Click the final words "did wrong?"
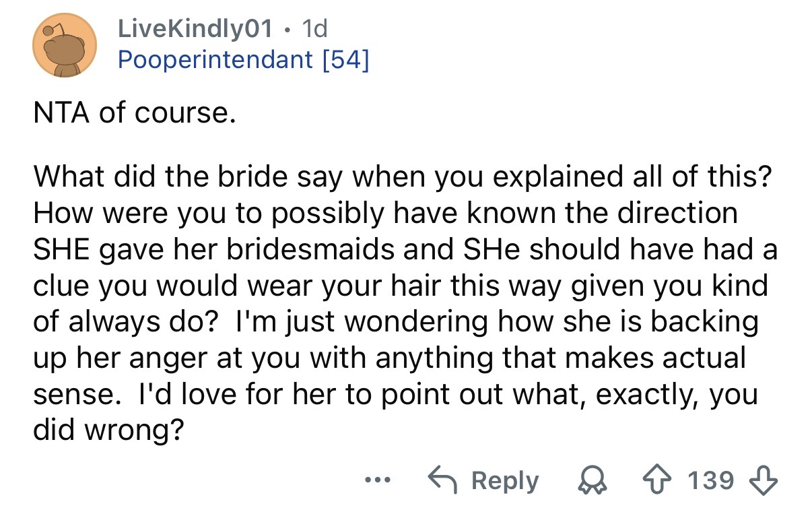Viewport: 812px width, 512px height. (108, 430)
